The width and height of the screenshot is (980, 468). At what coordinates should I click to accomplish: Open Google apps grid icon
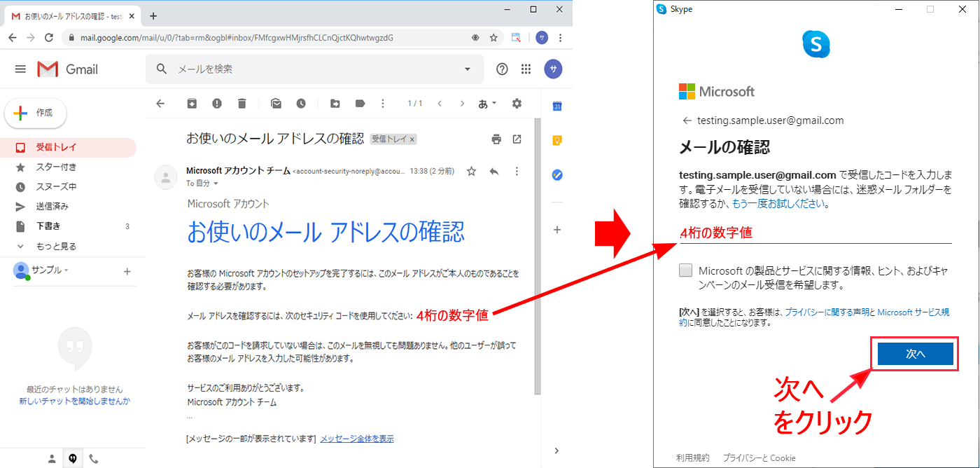point(526,69)
